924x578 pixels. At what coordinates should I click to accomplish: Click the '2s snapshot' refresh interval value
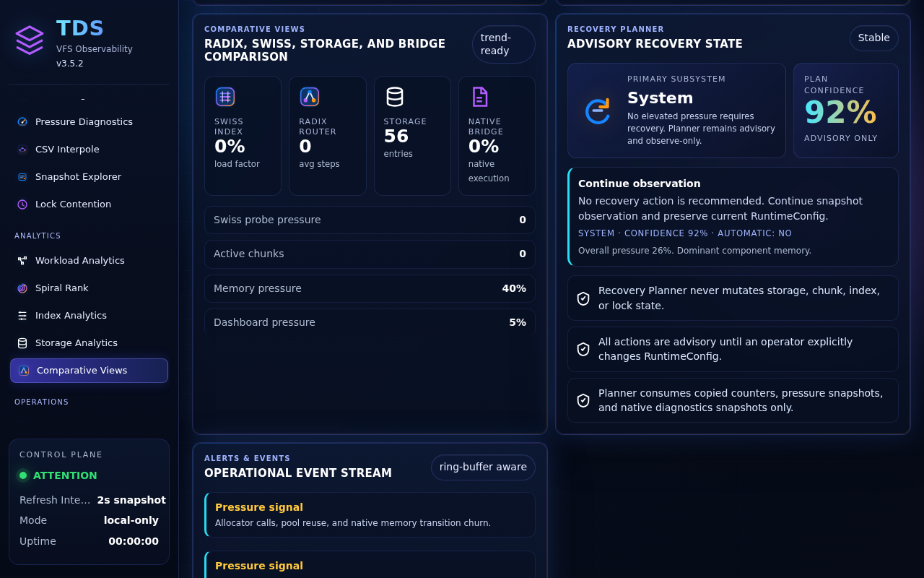click(131, 500)
